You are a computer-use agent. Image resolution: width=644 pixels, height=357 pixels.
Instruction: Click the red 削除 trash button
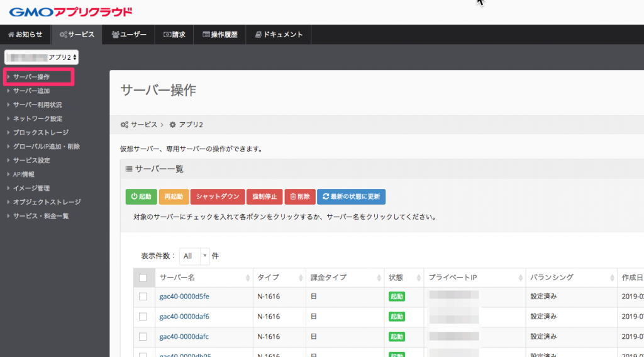click(300, 196)
